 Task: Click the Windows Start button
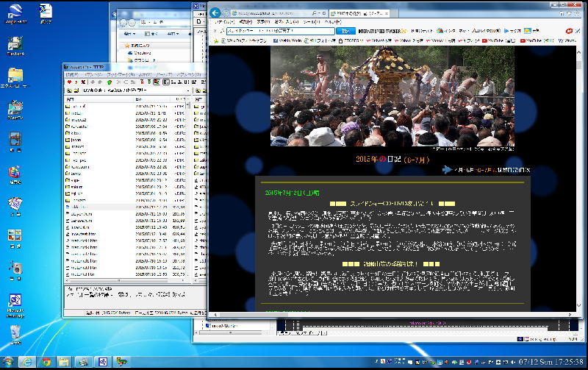8,362
